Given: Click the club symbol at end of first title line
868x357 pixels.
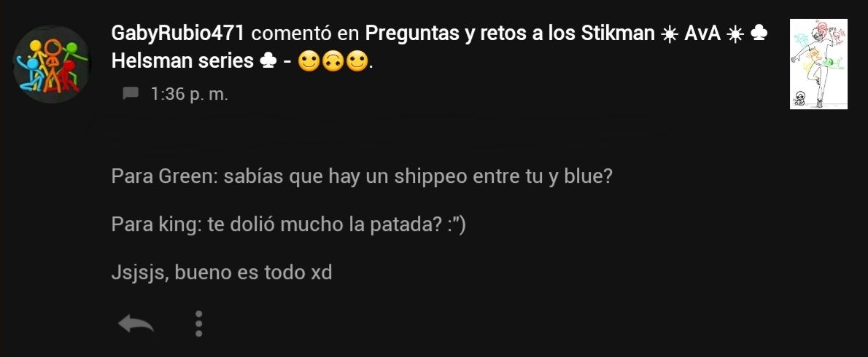Looking at the screenshot, I should click(759, 34).
